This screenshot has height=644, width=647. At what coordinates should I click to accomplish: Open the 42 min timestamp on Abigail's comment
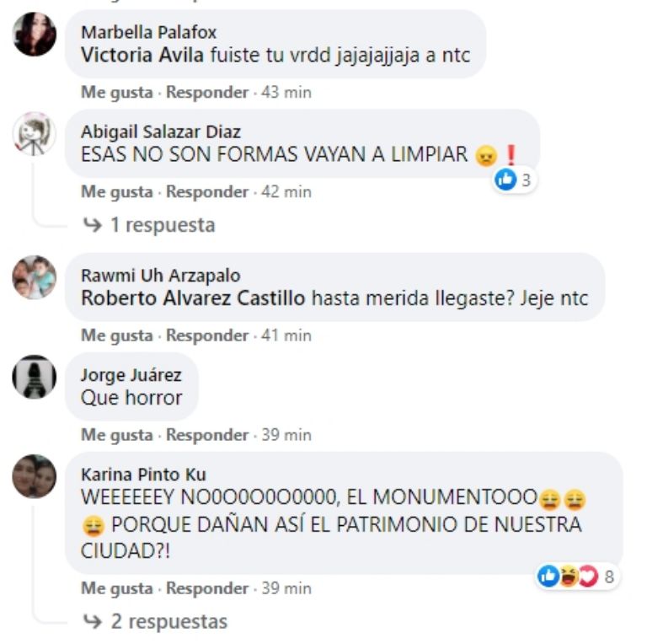click(286, 192)
